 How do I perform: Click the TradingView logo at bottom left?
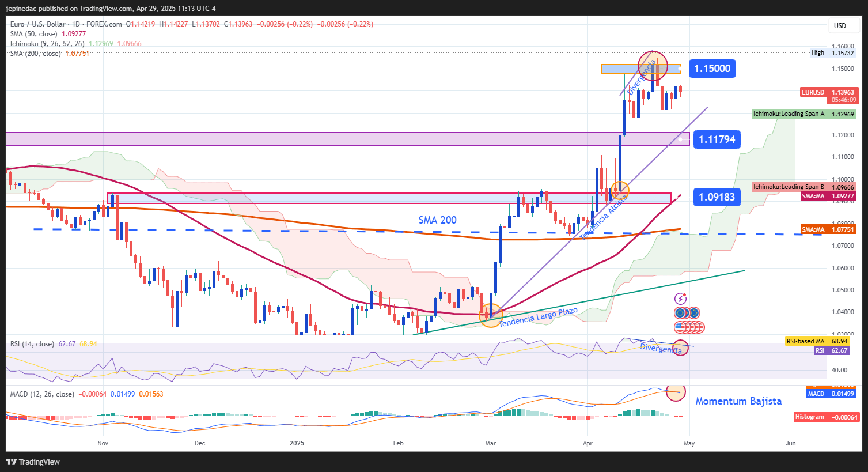point(33,462)
